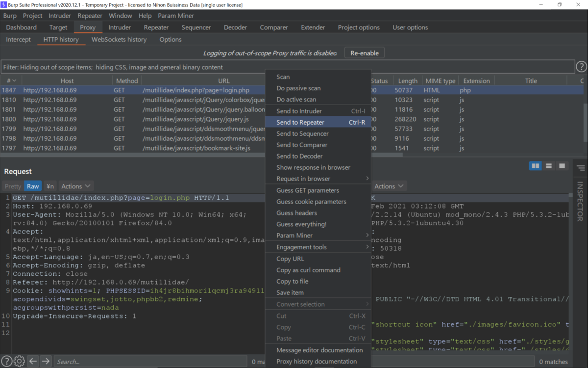The height and width of the screenshot is (368, 588).
Task: Open the Project menu
Action: coord(33,16)
